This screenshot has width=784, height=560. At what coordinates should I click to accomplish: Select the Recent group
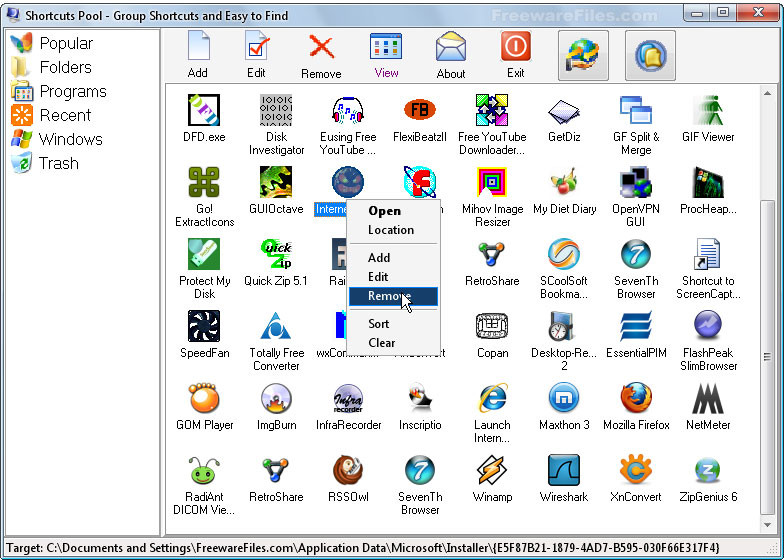click(51, 115)
